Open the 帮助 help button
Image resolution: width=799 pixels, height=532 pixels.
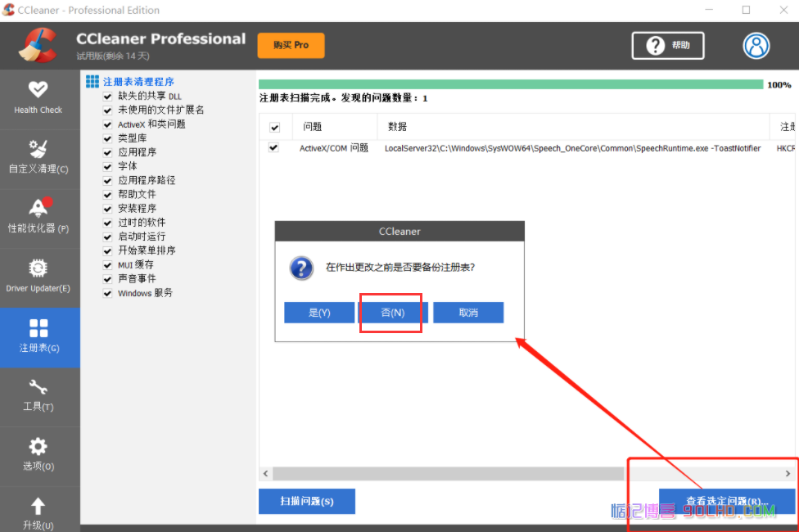point(668,46)
